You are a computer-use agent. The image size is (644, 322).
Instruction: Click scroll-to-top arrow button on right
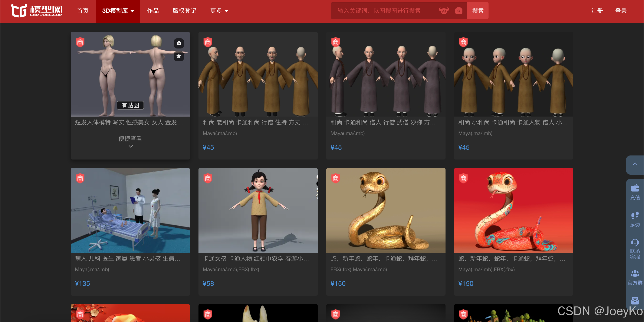(x=635, y=164)
